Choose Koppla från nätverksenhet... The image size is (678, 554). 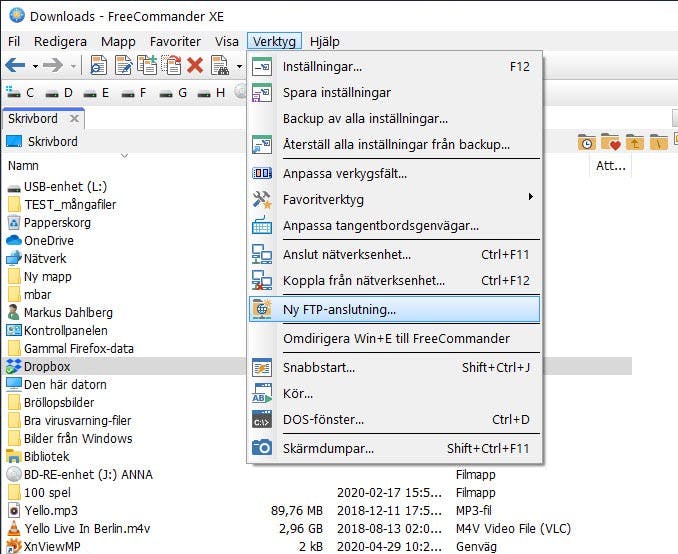(x=394, y=281)
